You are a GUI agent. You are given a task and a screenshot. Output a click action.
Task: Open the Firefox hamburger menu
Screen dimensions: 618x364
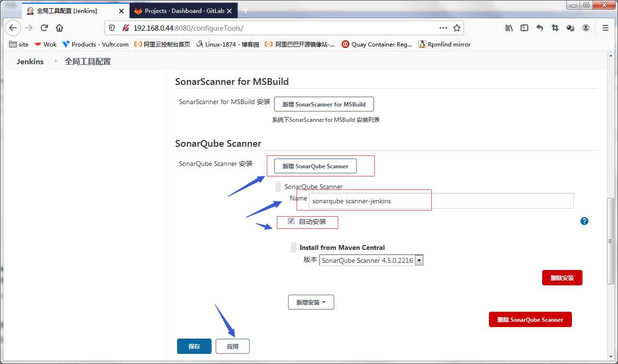606,28
